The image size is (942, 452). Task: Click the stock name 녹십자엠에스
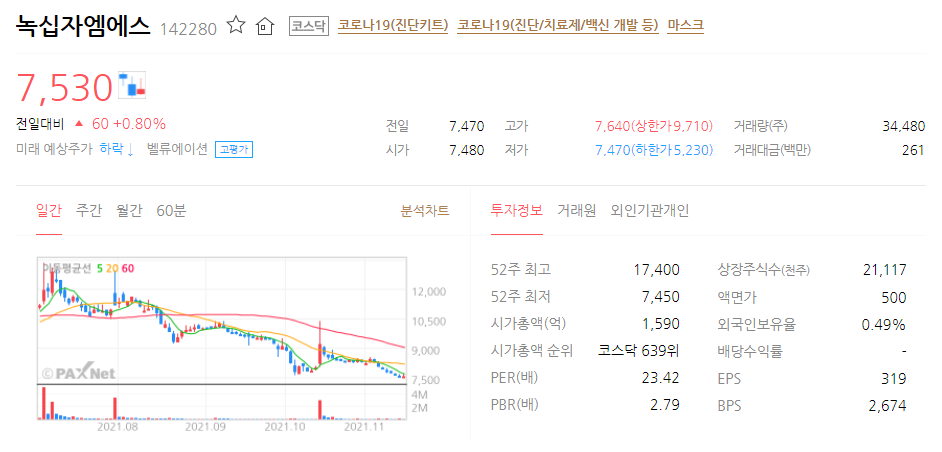click(82, 25)
